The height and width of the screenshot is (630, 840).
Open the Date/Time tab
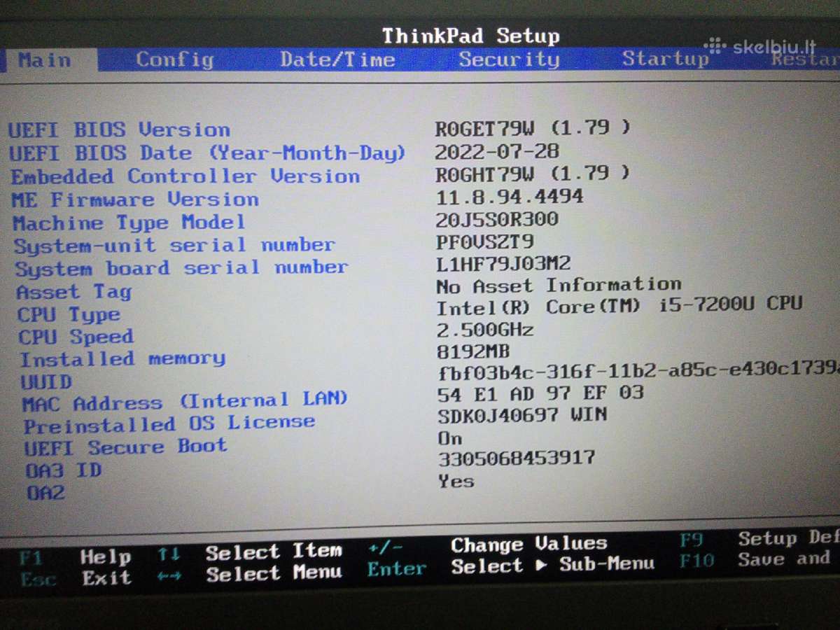[338, 59]
